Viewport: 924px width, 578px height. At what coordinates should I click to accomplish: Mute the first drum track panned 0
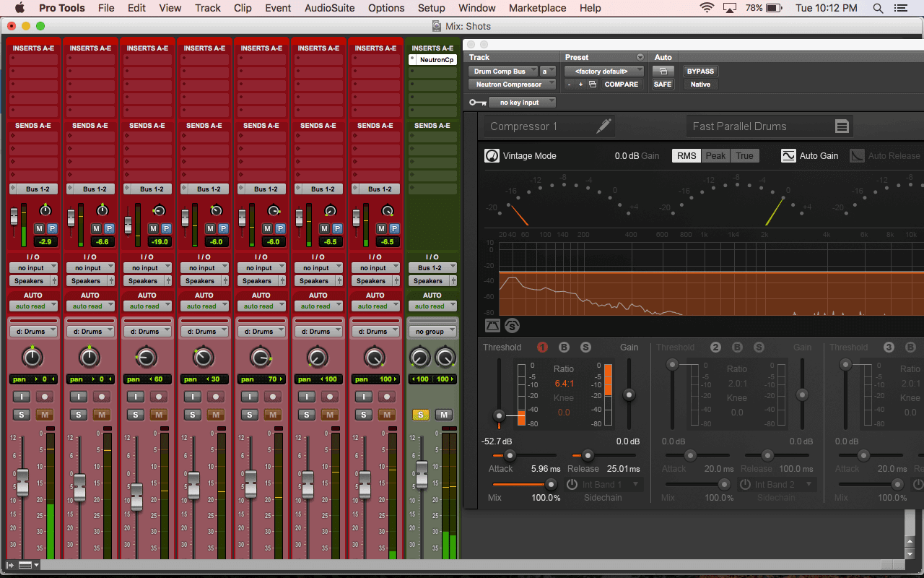pos(45,415)
